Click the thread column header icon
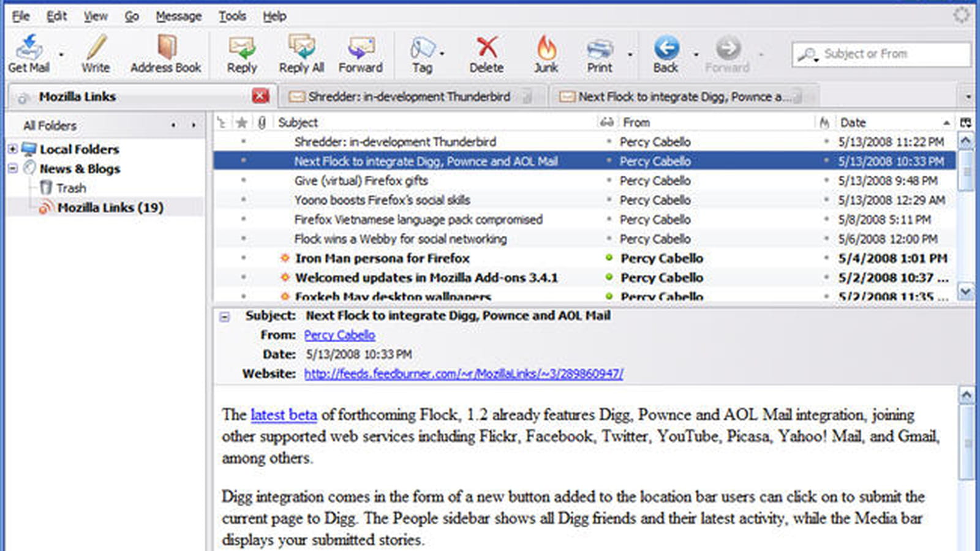This screenshot has width=980, height=551. coord(222,122)
